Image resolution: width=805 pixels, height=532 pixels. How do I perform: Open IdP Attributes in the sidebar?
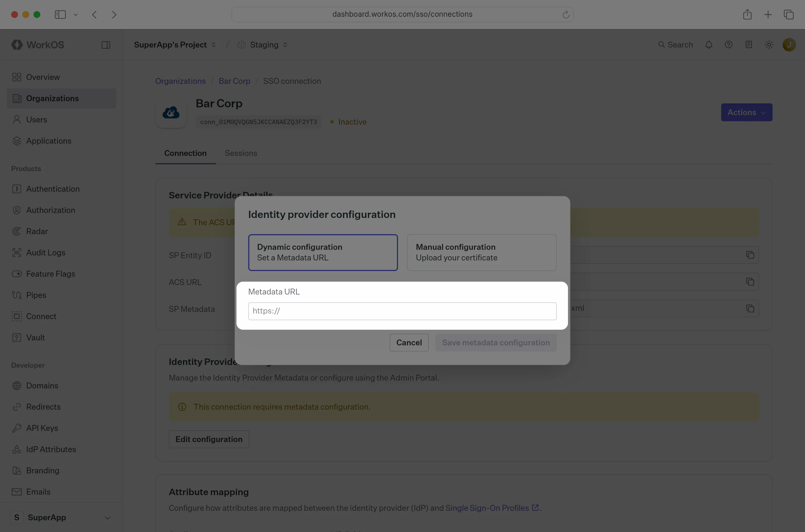coord(61,449)
